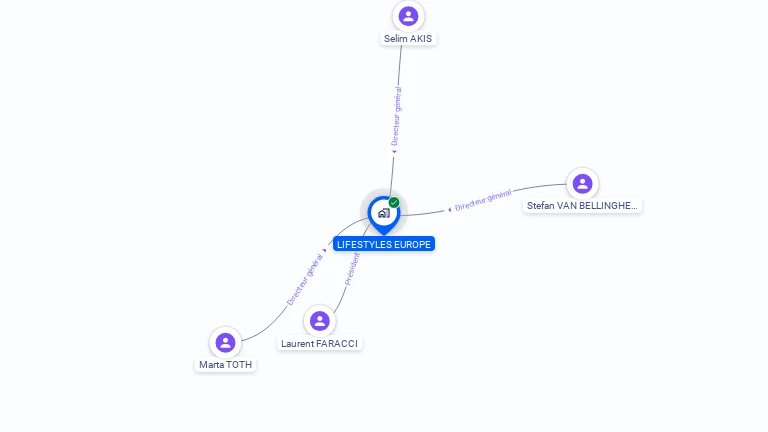Click the LIFESTYLES EUROPE company pin icon
Image resolution: width=768 pixels, height=432 pixels.
(x=384, y=215)
